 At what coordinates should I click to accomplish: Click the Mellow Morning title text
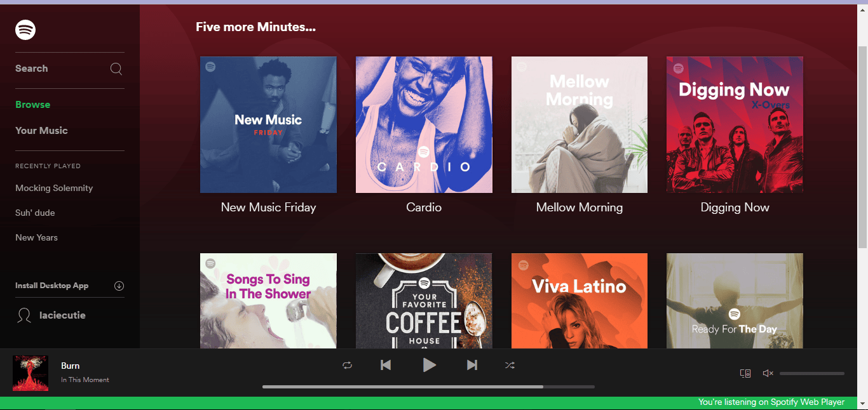point(580,208)
